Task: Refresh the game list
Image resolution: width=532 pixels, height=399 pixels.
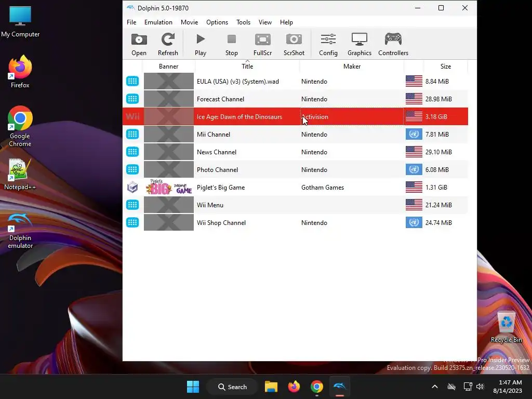Action: click(168, 45)
